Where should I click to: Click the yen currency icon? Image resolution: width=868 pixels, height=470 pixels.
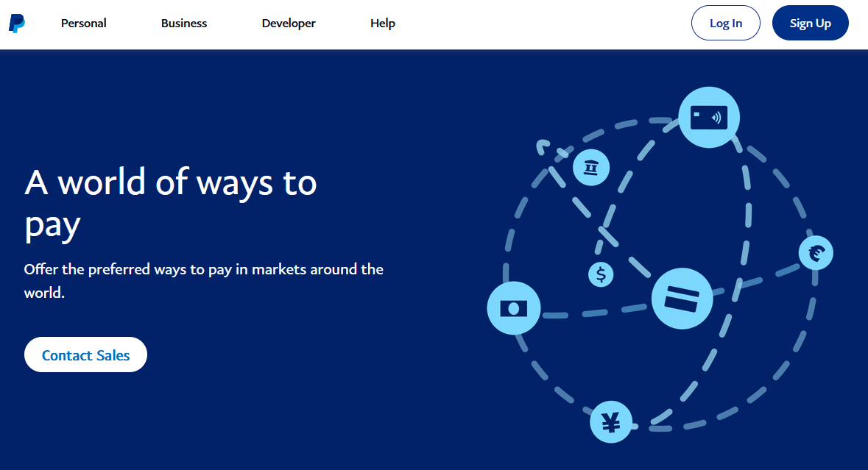(611, 422)
